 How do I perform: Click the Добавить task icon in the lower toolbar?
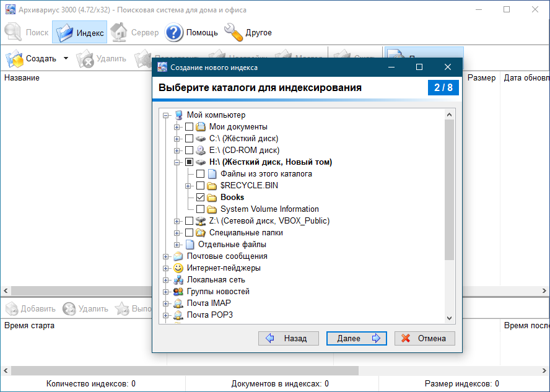12,309
